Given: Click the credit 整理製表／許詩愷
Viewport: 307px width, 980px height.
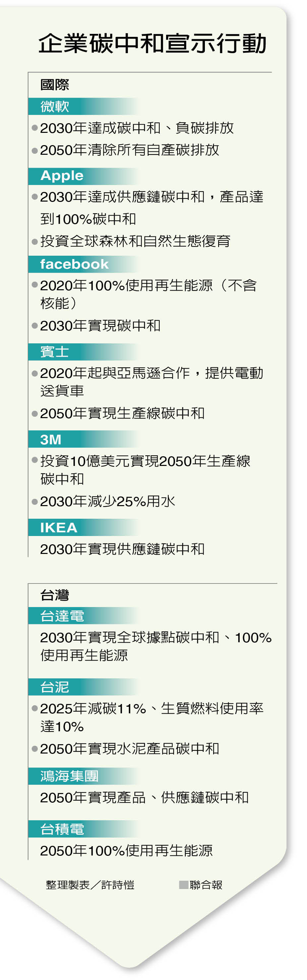Looking at the screenshot, I should click(90, 885).
